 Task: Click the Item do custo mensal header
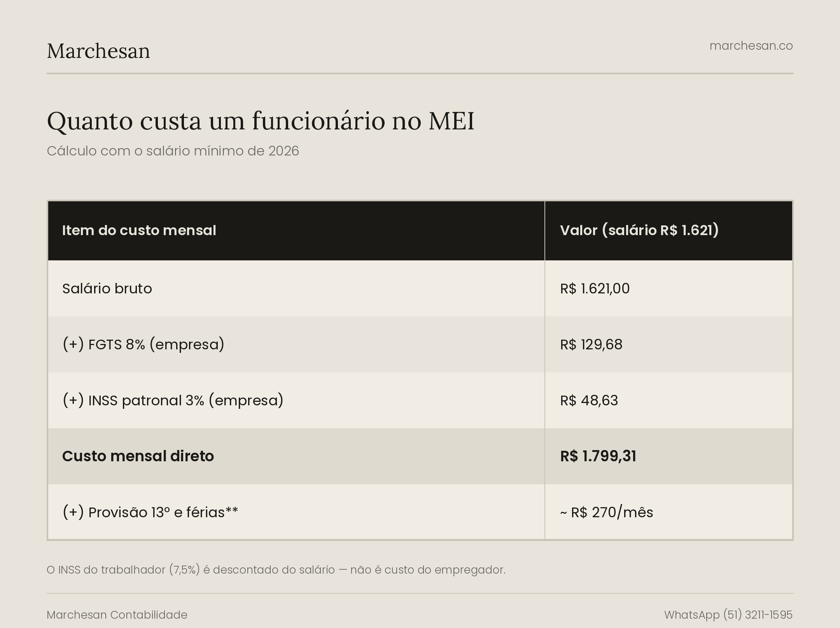(x=139, y=230)
